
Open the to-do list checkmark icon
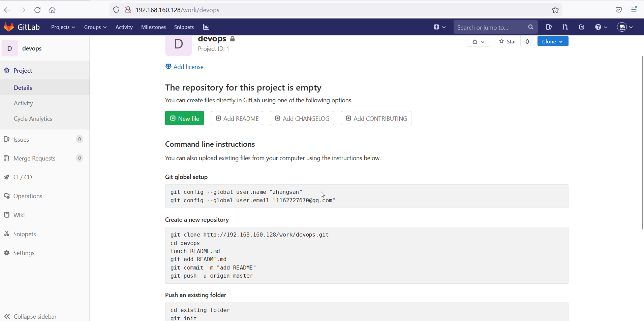(582, 27)
